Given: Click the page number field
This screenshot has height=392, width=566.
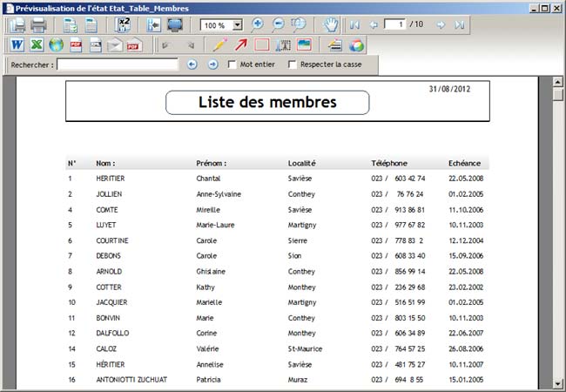Looking at the screenshot, I should pos(394,24).
